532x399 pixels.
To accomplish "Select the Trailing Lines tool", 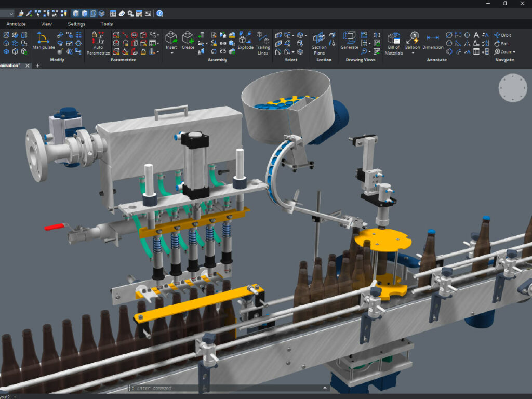I will coord(263,38).
